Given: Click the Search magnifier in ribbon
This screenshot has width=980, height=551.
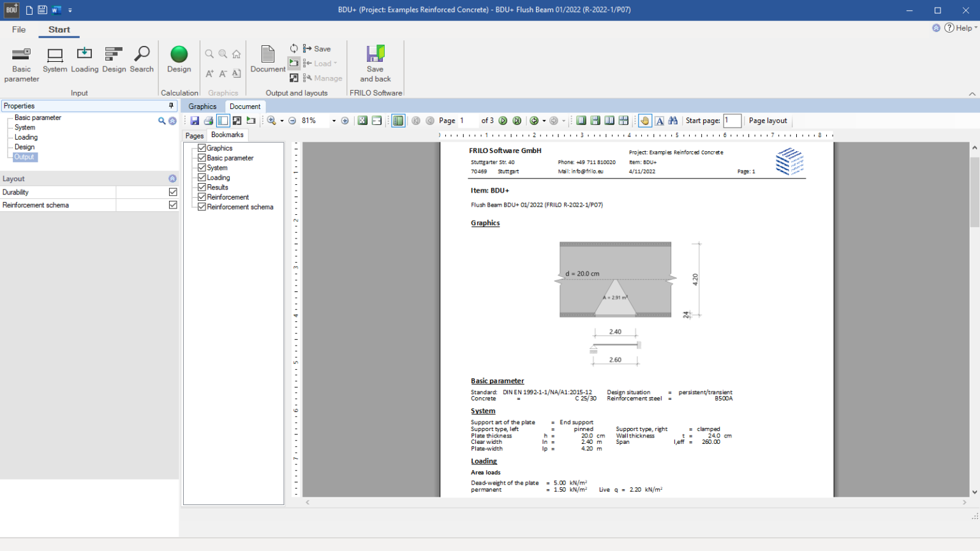Looking at the screenshot, I should (142, 61).
